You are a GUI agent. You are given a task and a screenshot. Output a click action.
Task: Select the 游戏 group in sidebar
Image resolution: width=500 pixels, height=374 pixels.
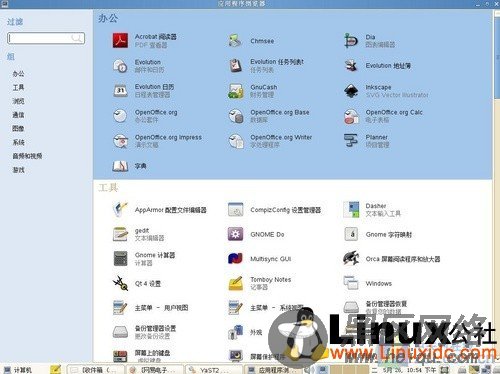pyautogui.click(x=18, y=170)
